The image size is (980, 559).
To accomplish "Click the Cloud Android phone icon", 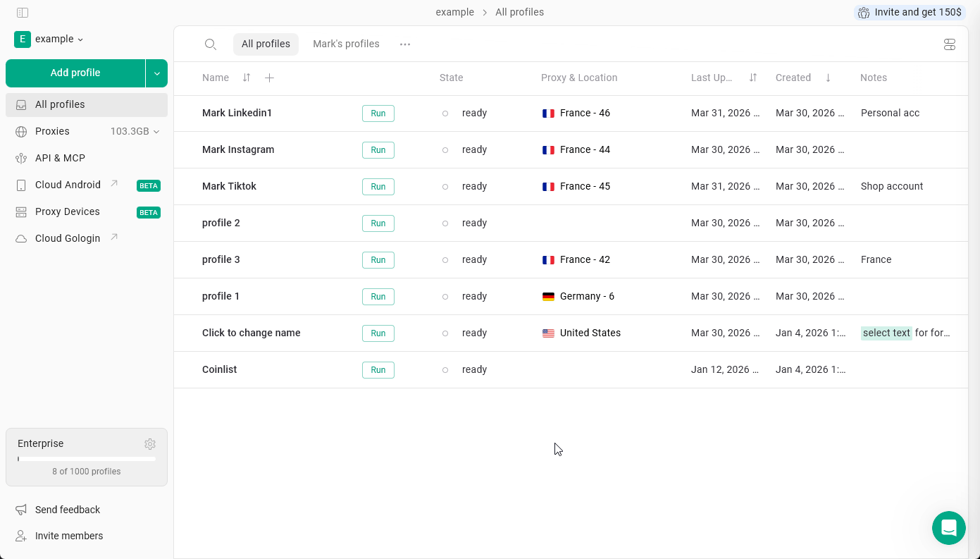I will 21,185.
